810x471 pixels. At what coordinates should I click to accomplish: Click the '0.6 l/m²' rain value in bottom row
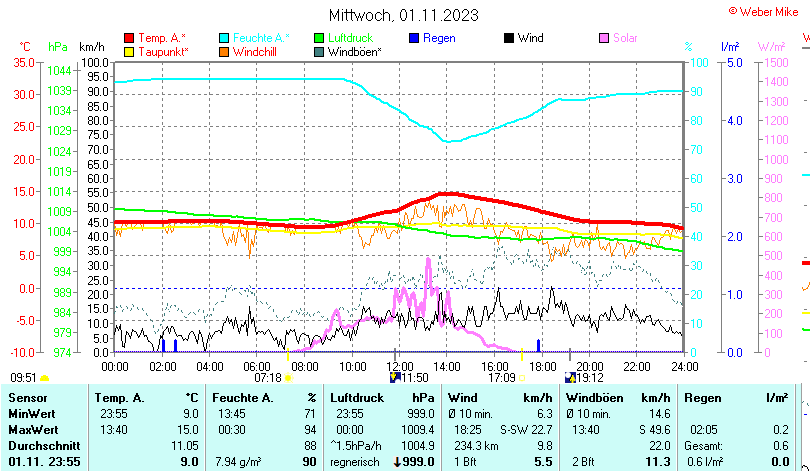point(705,462)
